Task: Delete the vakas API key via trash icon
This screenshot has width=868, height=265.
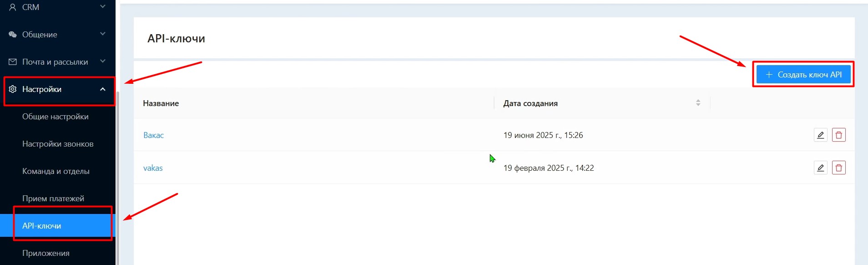Action: [838, 168]
